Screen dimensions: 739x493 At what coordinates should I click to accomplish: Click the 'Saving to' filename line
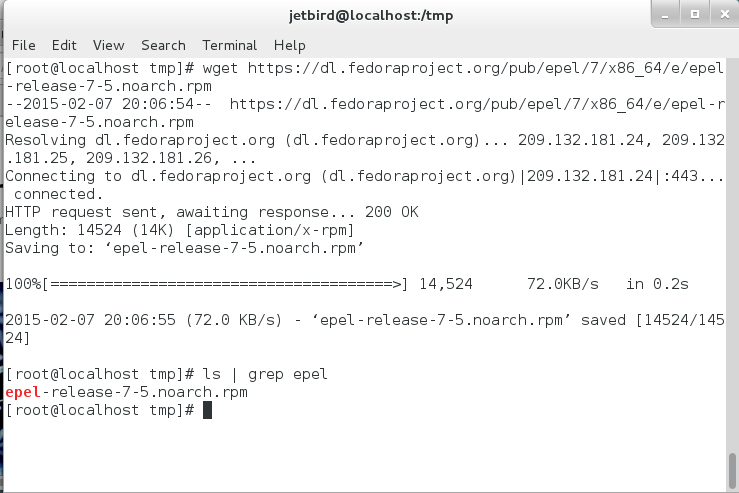coord(184,248)
